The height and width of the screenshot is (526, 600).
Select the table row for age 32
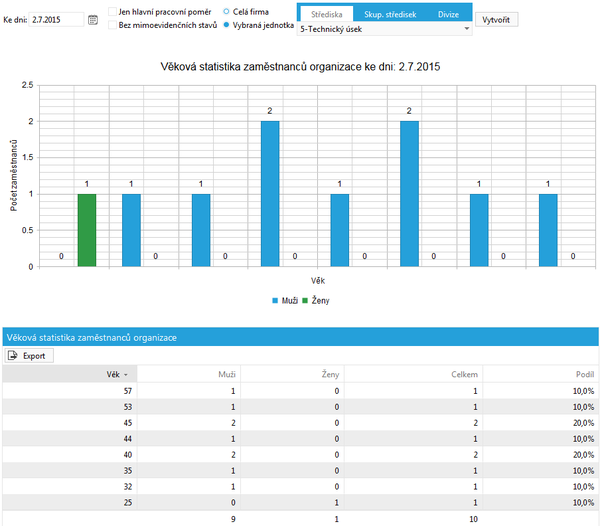pos(300,486)
